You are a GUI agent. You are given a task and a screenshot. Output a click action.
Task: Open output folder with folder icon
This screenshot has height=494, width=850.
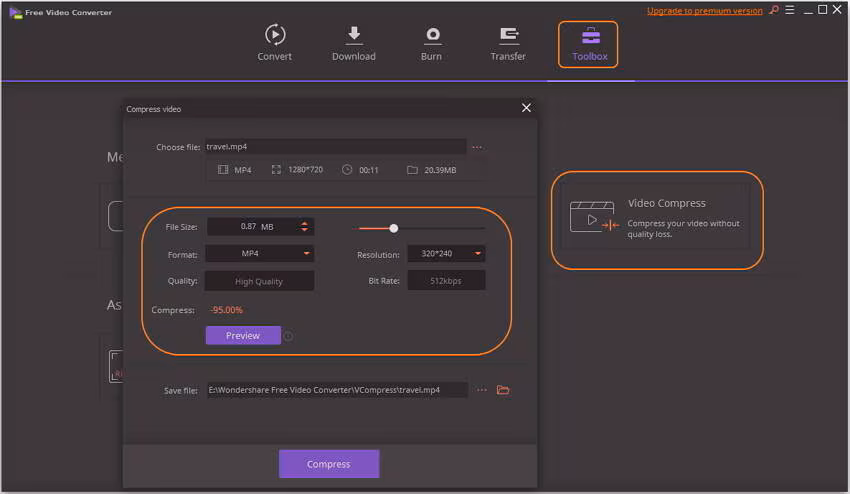click(x=503, y=390)
